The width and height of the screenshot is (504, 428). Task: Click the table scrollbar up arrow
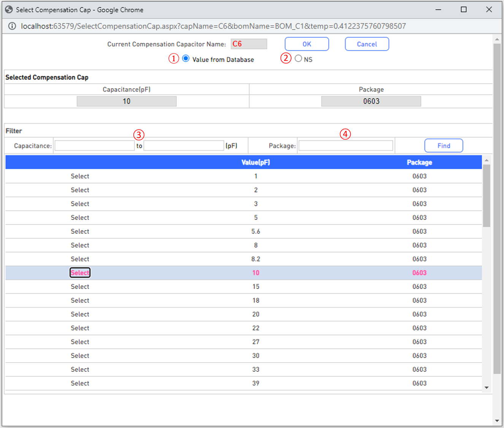pos(487,161)
